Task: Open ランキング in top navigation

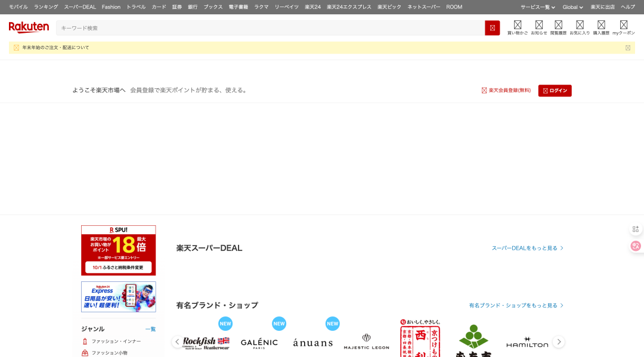Action: tap(46, 7)
